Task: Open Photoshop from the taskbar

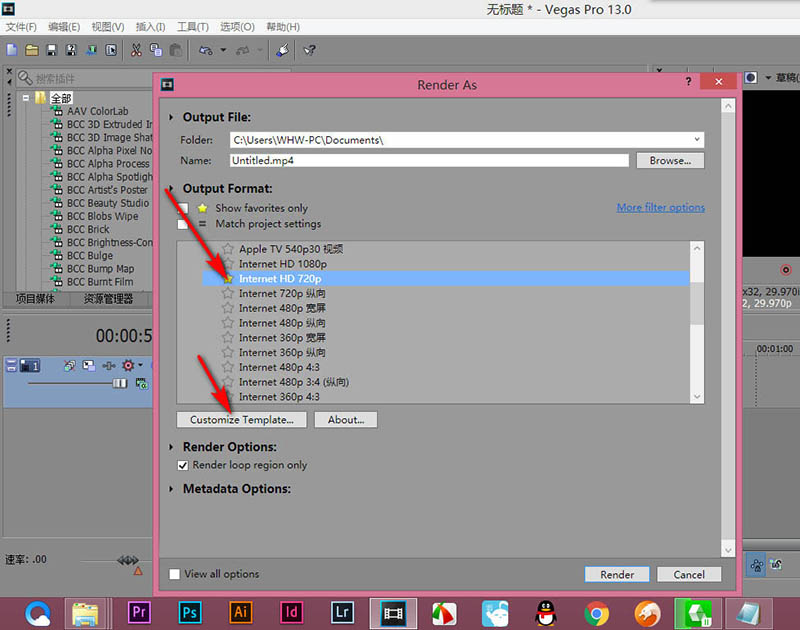Action: [190, 612]
